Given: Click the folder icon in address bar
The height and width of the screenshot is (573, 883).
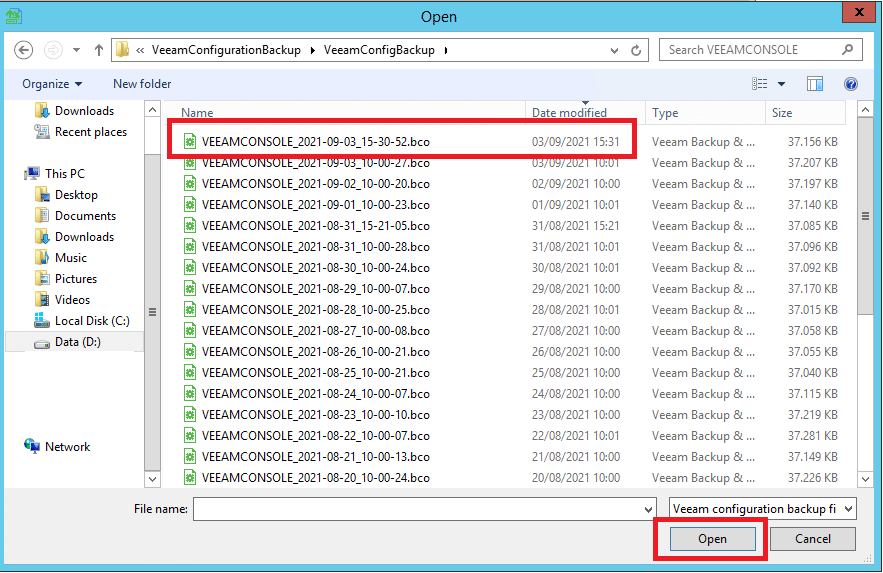Looking at the screenshot, I should [122, 50].
